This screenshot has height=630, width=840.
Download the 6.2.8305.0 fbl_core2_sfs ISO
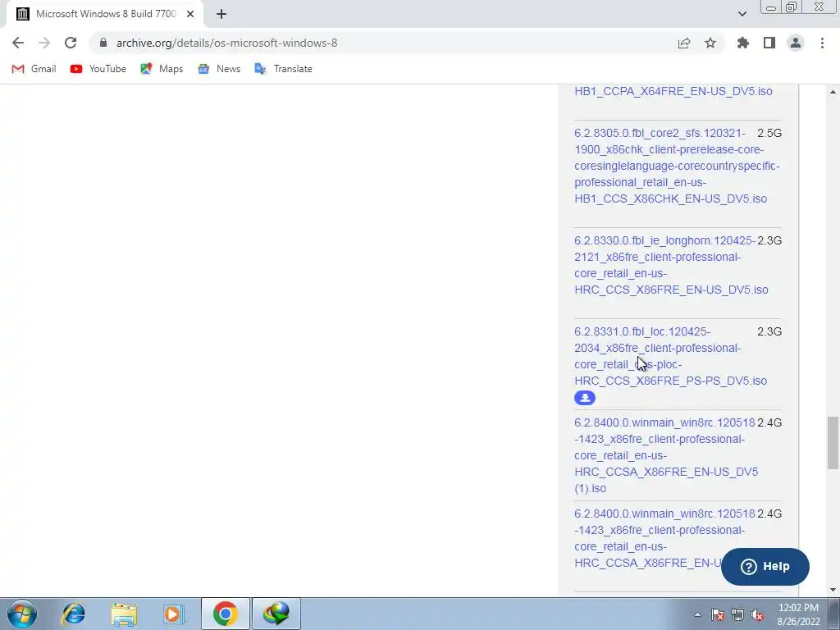point(677,166)
